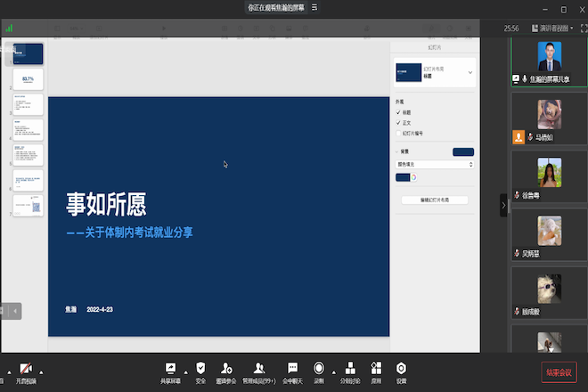Open the 颜色填充 fill type dropdown
The image size is (588, 392).
click(x=435, y=165)
